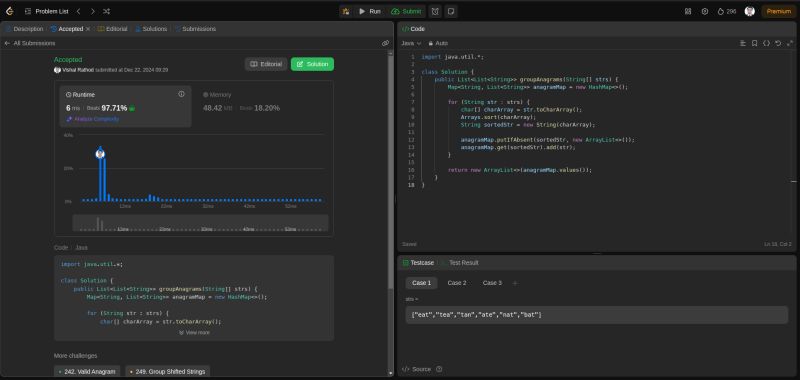Reset code to default icon
The width and height of the screenshot is (800, 380).
click(x=778, y=43)
